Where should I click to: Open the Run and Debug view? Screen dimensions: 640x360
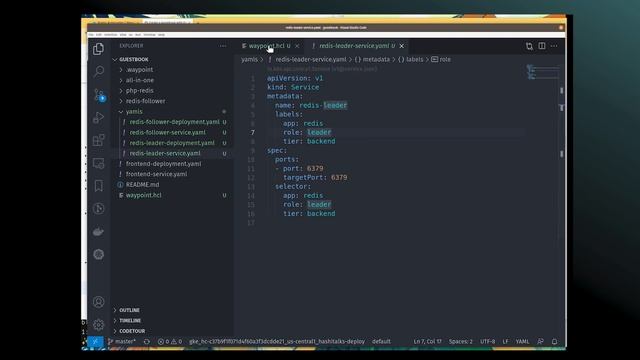(98, 118)
